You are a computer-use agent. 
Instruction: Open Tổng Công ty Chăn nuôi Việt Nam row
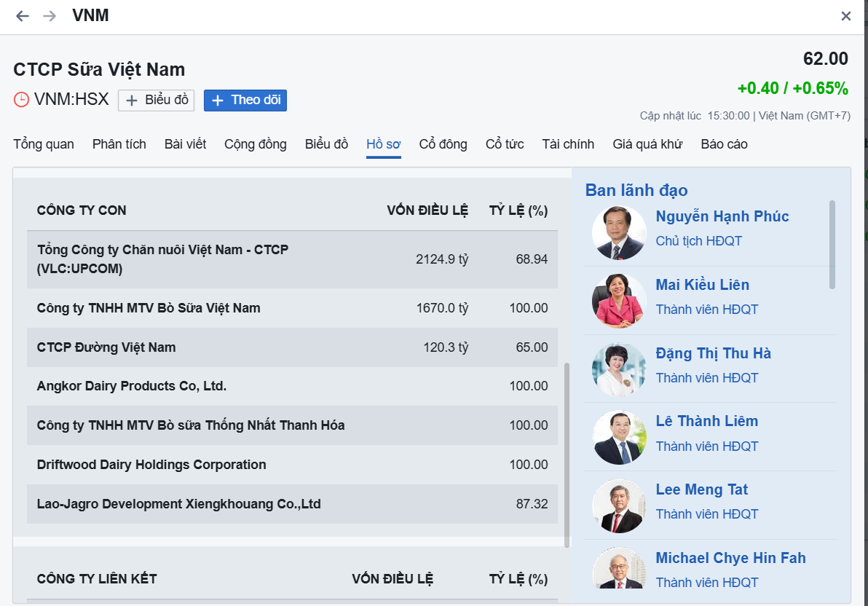click(292, 259)
